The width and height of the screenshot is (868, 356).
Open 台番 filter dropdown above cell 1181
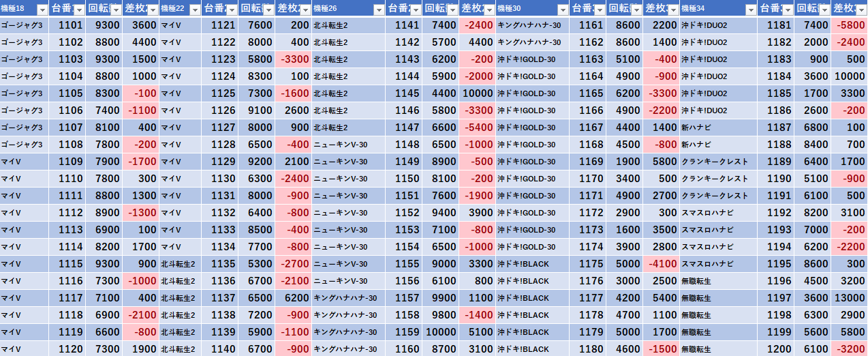tap(787, 10)
